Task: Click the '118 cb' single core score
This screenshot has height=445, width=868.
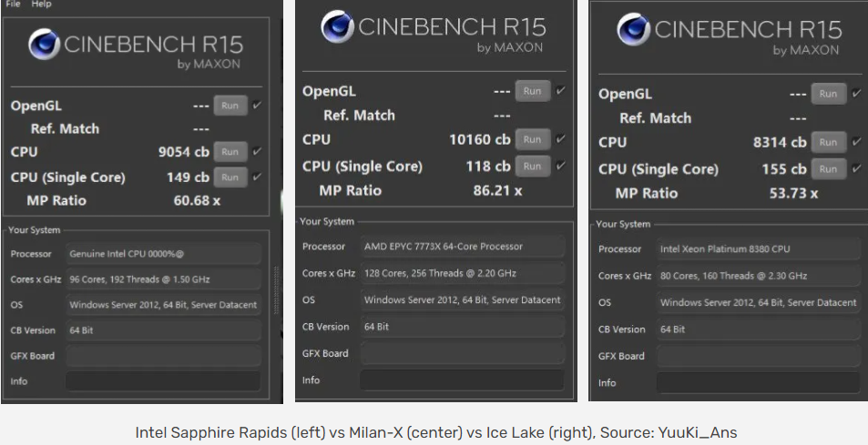Action: [487, 166]
